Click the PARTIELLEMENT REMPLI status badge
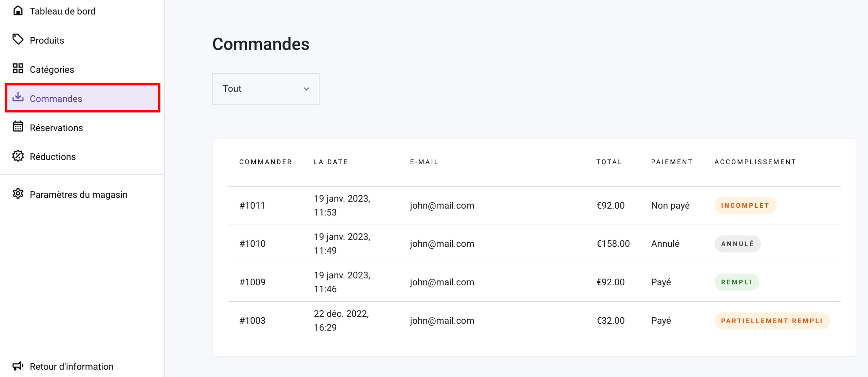 pos(772,321)
